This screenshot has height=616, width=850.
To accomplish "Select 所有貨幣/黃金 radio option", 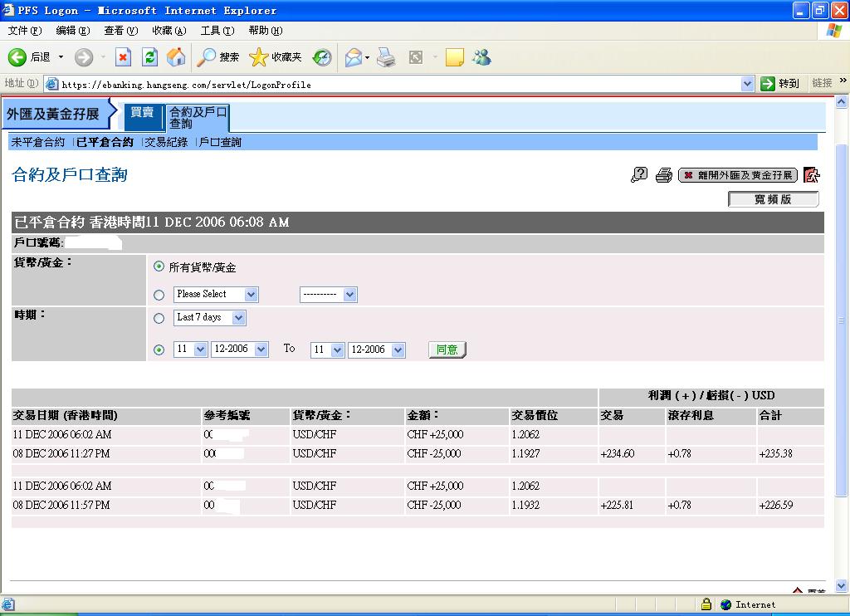I will pos(159,266).
